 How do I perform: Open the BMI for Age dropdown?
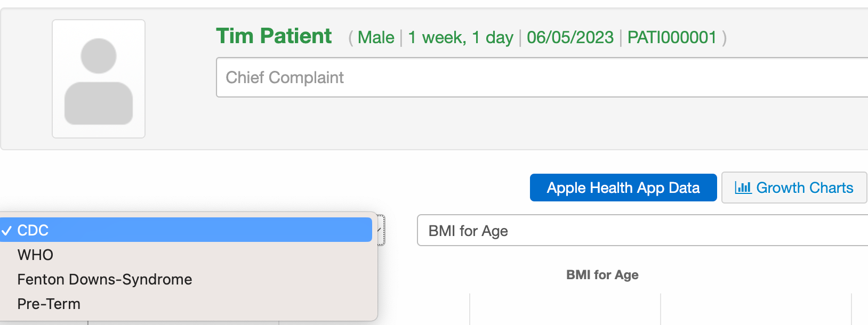coord(640,231)
